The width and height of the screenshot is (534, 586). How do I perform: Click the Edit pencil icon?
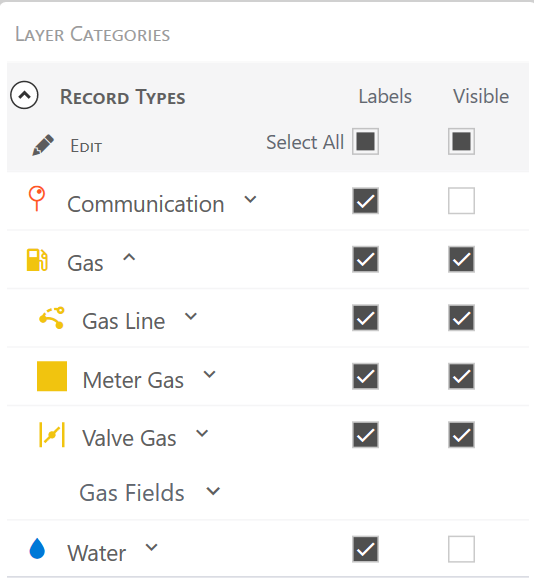tap(43, 145)
